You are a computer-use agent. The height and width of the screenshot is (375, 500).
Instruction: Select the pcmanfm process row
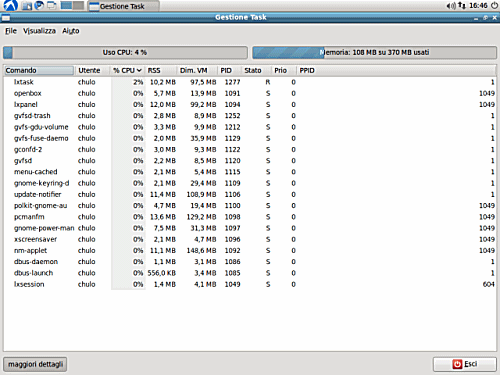click(x=250, y=217)
